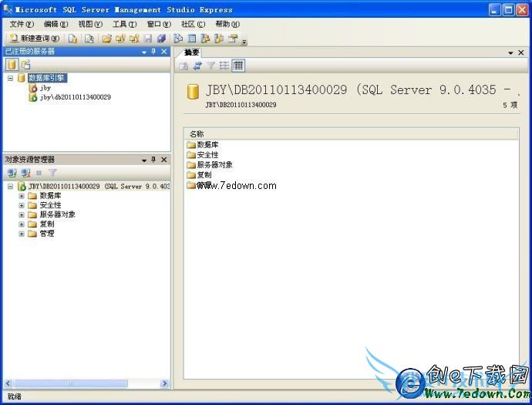
Task: Open the 窗口 menu
Action: [159, 25]
